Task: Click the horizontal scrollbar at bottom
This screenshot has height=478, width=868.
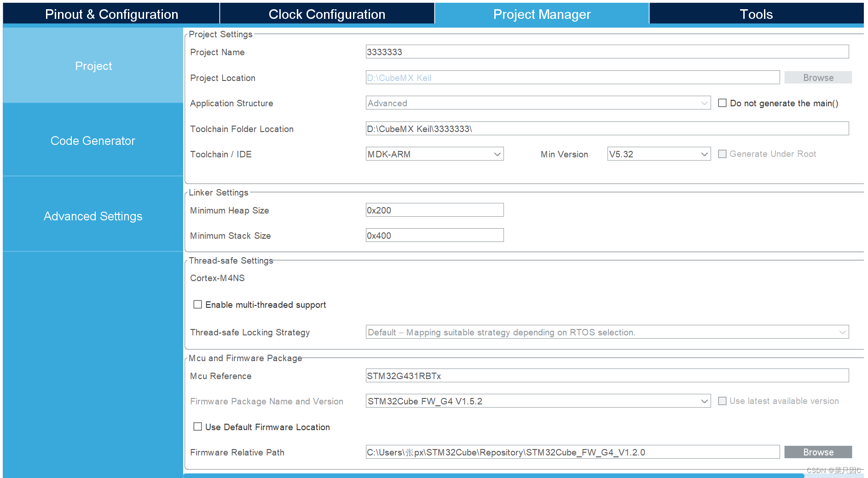Action: (494, 475)
